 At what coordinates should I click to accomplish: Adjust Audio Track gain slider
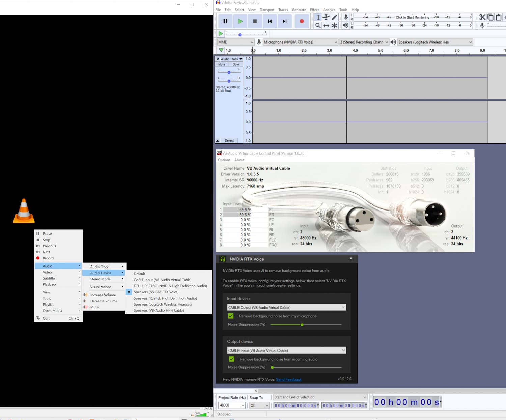(229, 72)
